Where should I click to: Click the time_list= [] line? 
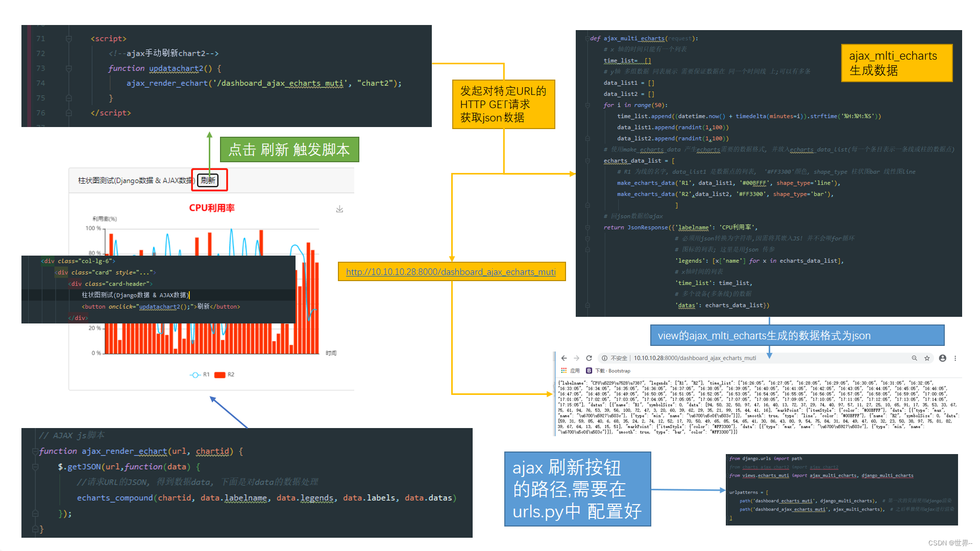627,61
